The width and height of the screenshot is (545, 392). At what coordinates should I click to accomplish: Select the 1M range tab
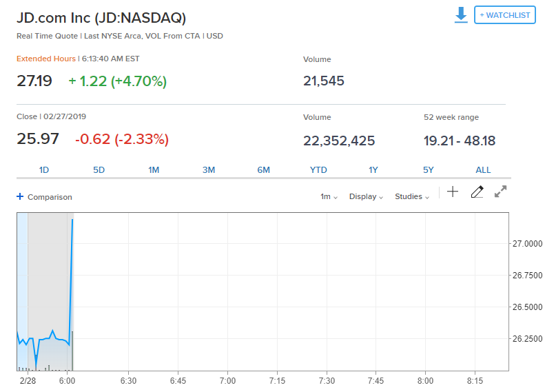pos(154,170)
